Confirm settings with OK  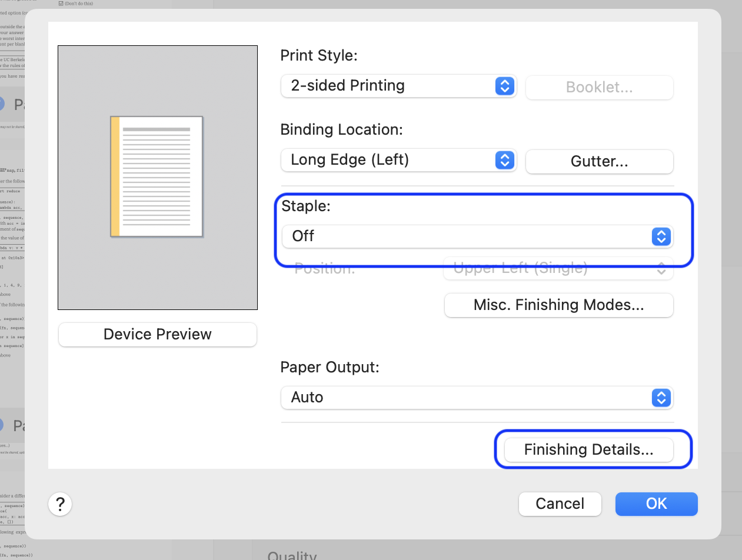(x=657, y=504)
